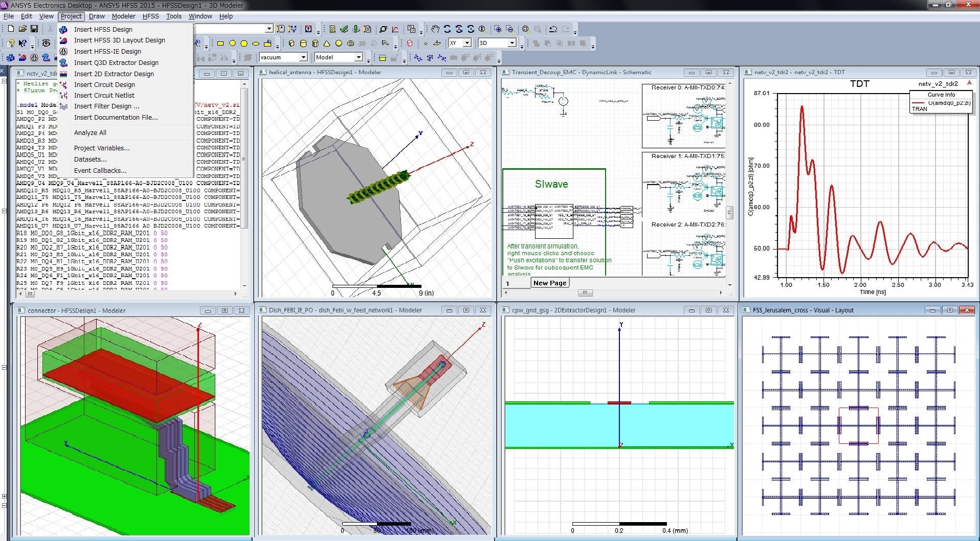Click the Save icon in the toolbar
The width and height of the screenshot is (980, 541).
tap(34, 29)
